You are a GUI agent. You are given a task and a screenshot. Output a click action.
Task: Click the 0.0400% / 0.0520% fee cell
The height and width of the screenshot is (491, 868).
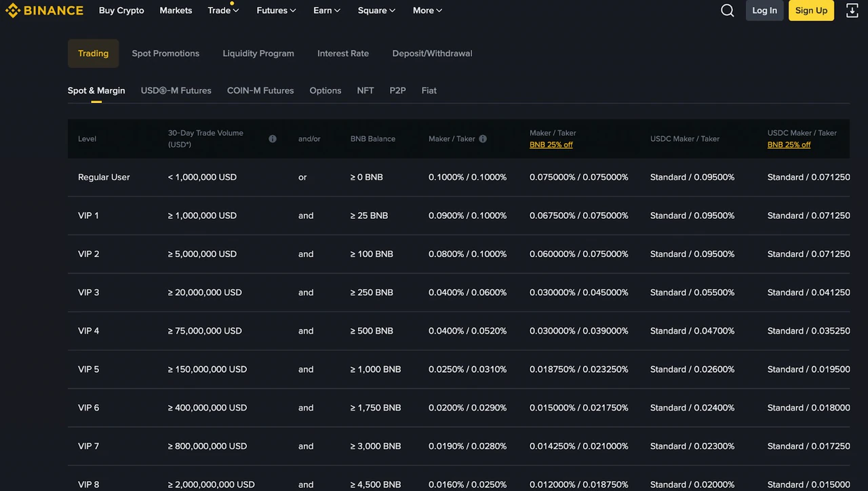coord(468,331)
